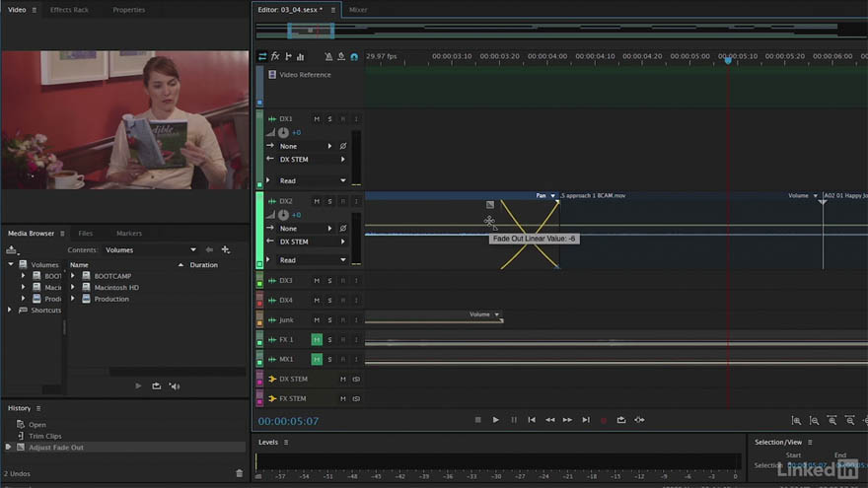Adjust DX1 volume knob
Viewport: 868px width, 488px height.
point(283,133)
